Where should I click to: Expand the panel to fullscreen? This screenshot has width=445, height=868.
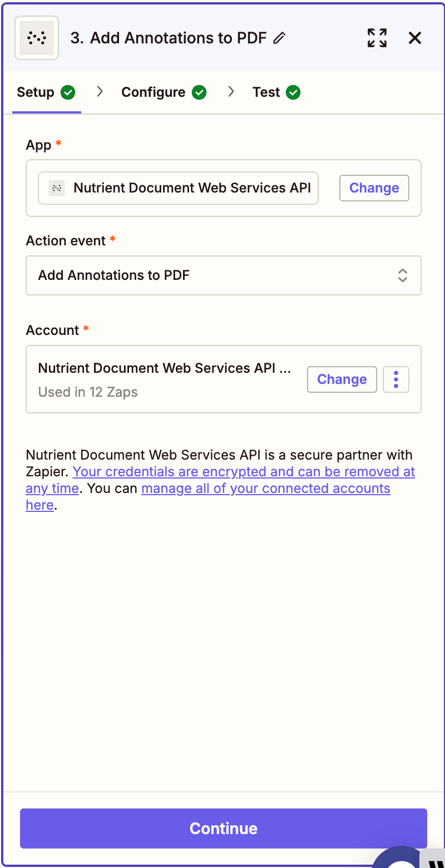tap(377, 38)
